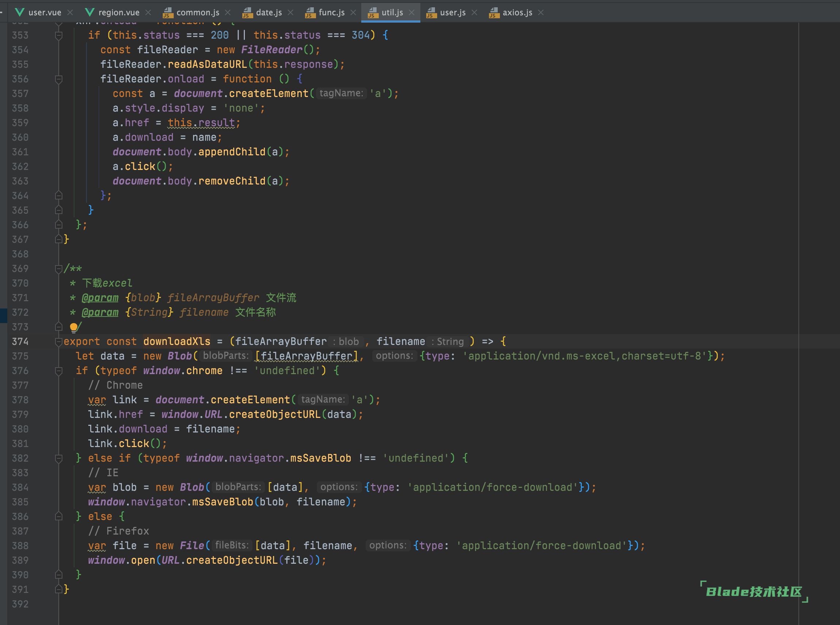Click removeChild call on line 363
Image resolution: width=840 pixels, height=625 pixels.
pyautogui.click(x=232, y=181)
